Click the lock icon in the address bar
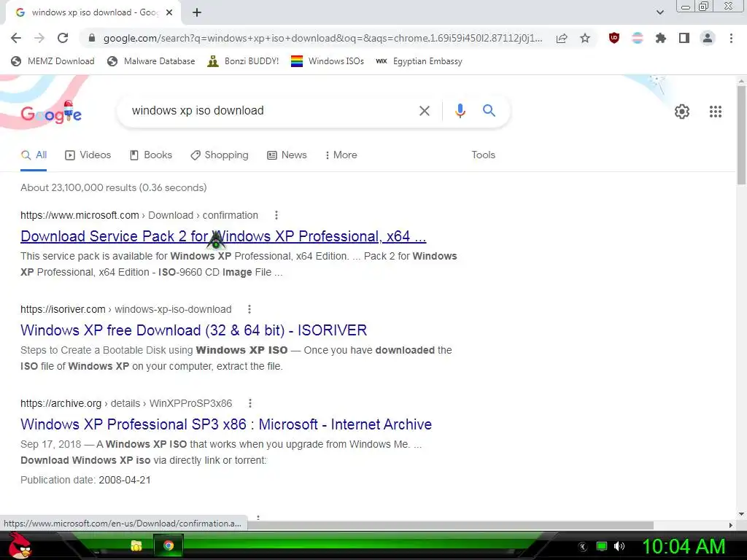The height and width of the screenshot is (560, 747). click(92, 38)
